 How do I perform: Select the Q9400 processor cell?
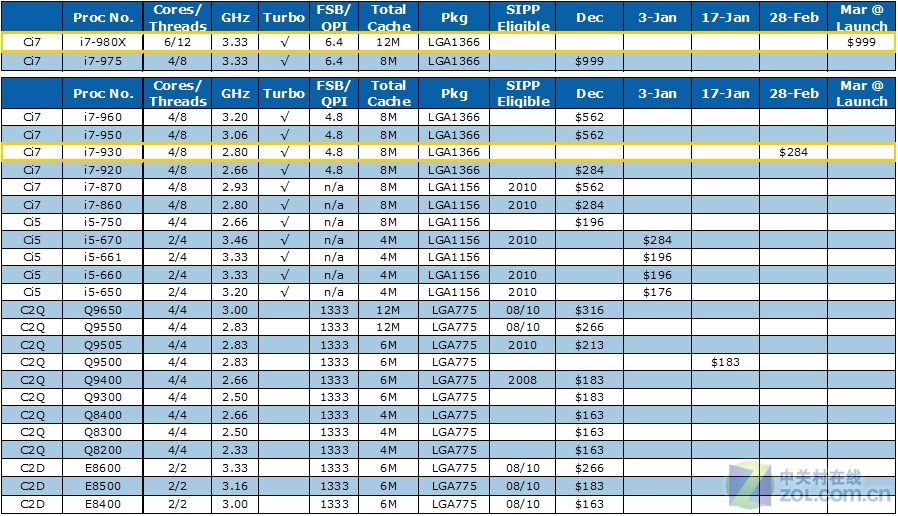pos(103,380)
